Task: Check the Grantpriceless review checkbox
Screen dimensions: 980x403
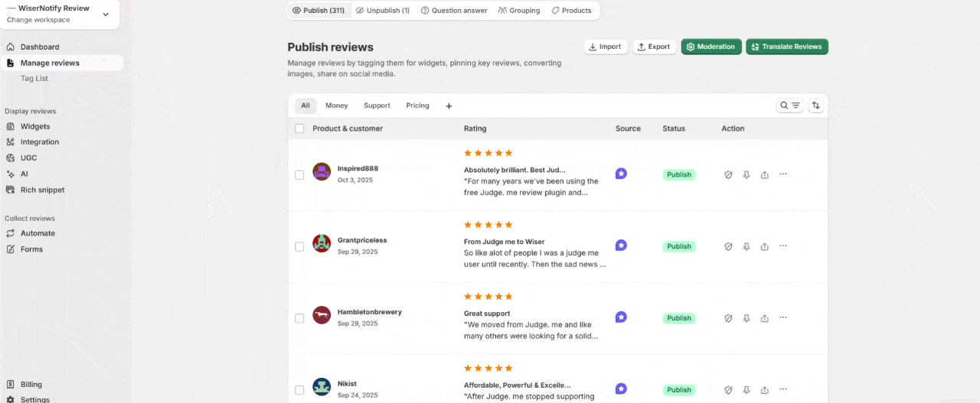Action: (x=299, y=246)
